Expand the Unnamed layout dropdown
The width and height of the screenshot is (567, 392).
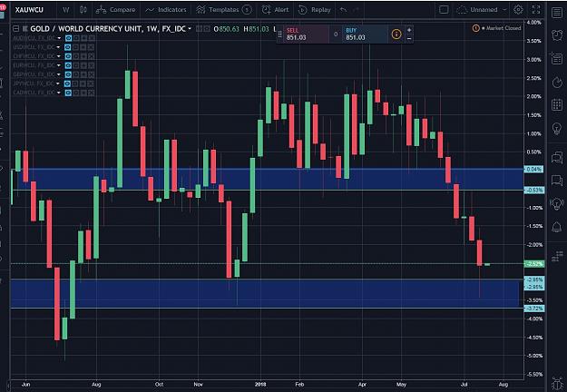click(504, 10)
